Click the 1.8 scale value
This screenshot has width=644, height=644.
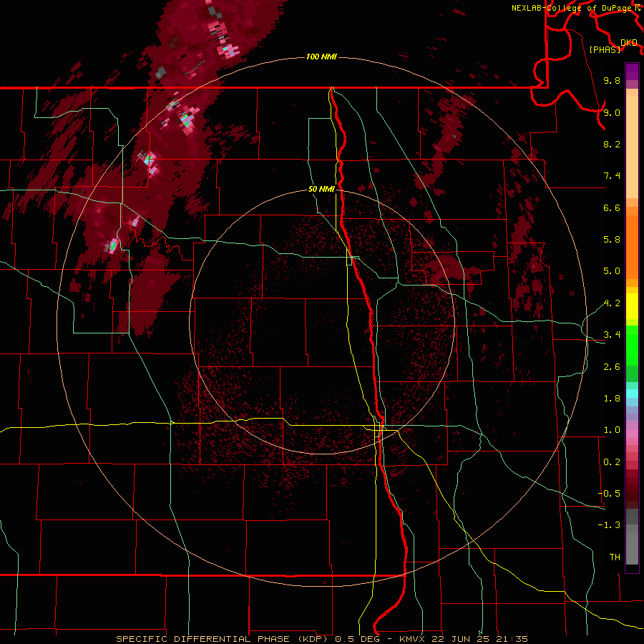[612, 399]
